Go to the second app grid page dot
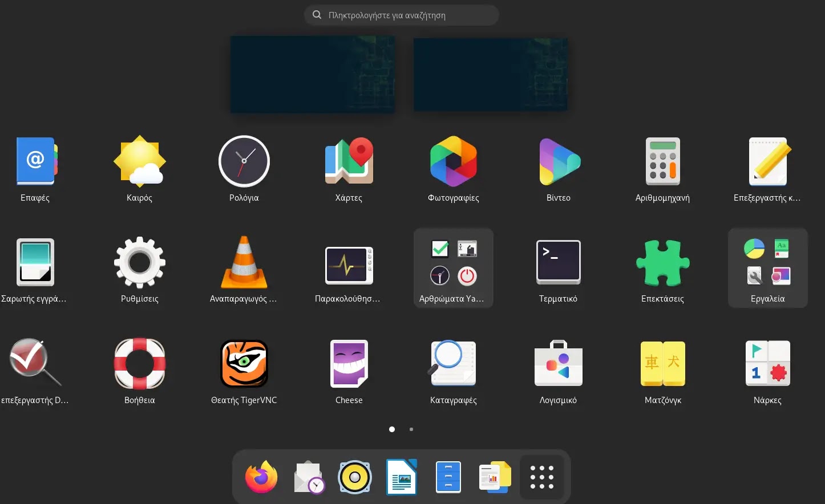The height and width of the screenshot is (504, 825). point(411,429)
